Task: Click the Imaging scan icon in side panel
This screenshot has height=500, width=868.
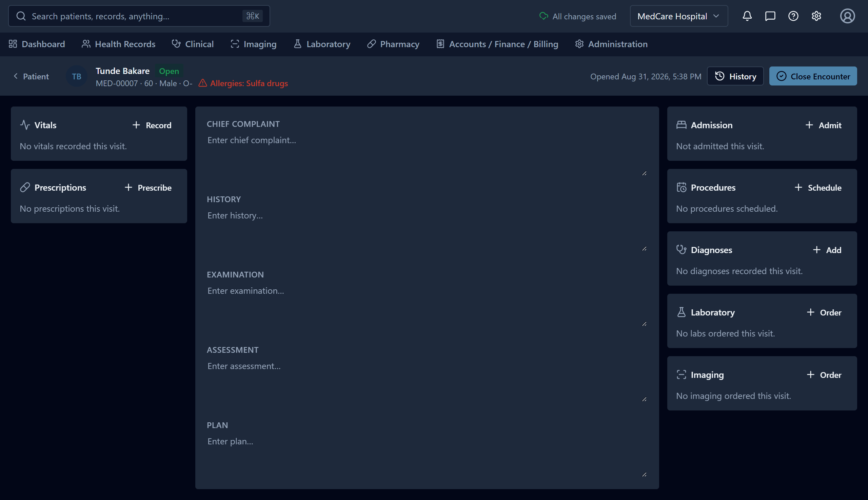Action: (x=681, y=374)
